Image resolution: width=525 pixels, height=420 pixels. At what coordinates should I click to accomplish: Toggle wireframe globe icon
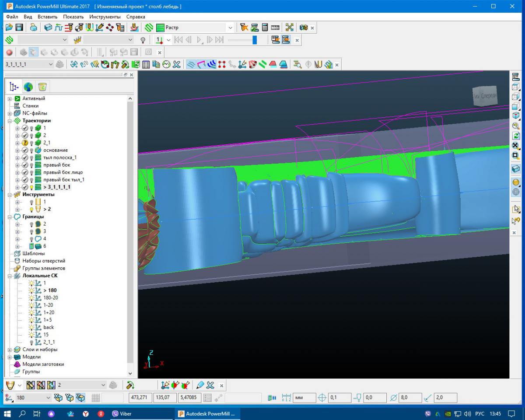click(x=516, y=192)
